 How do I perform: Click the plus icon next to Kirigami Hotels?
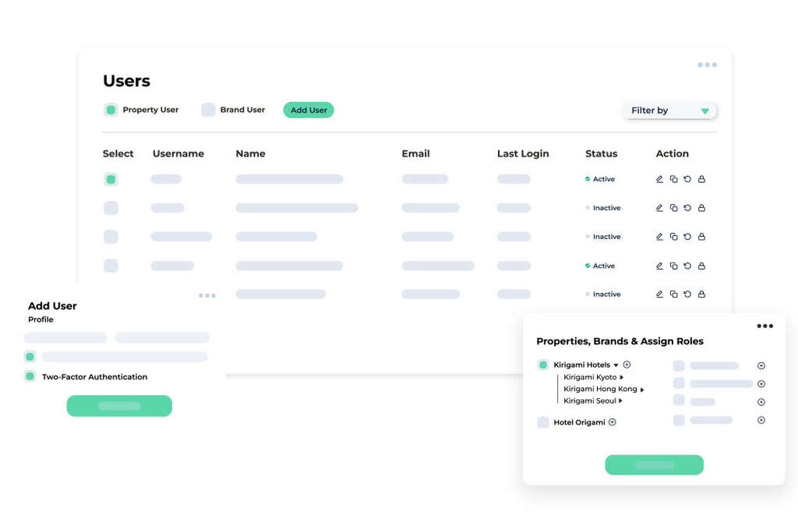point(627,365)
